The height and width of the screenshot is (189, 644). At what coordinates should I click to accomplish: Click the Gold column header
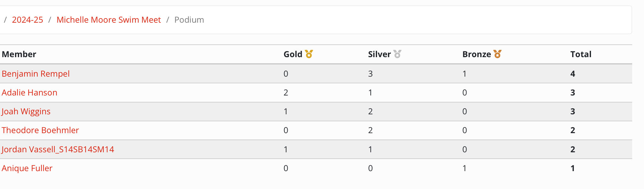[x=293, y=54]
